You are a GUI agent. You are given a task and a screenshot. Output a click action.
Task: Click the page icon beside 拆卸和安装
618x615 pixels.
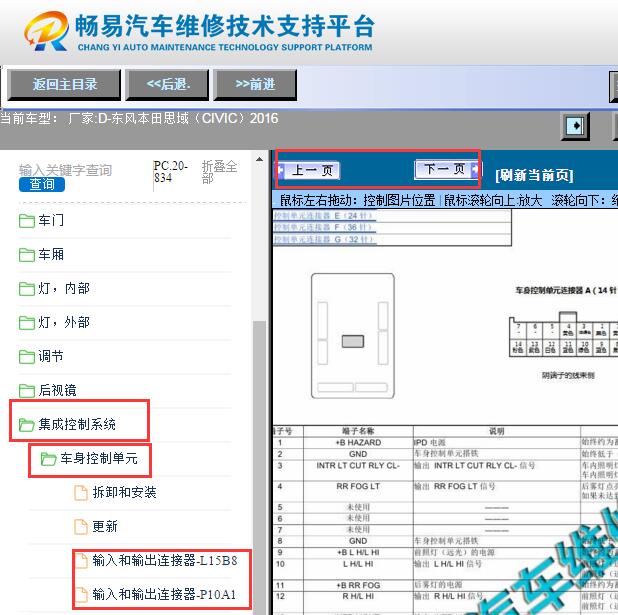click(81, 493)
